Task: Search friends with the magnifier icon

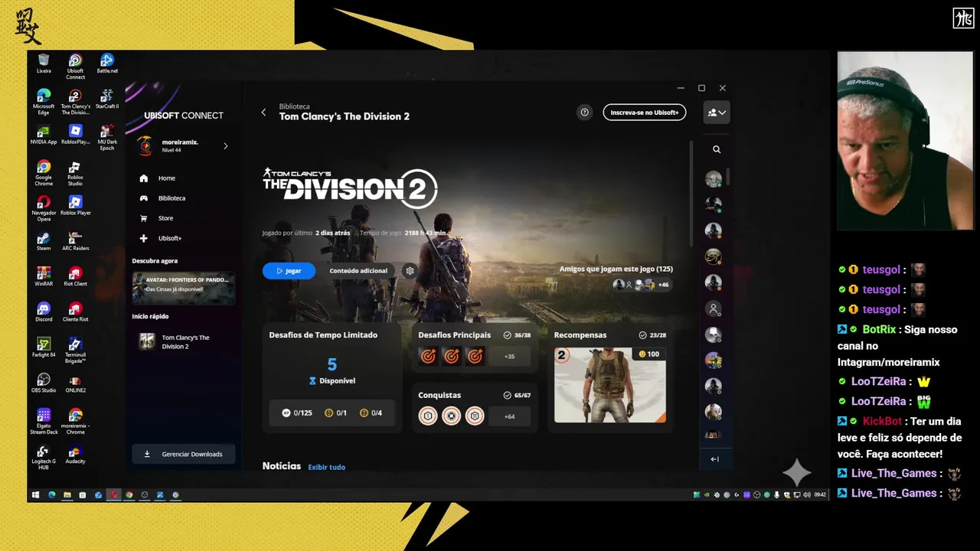Action: pyautogui.click(x=717, y=150)
